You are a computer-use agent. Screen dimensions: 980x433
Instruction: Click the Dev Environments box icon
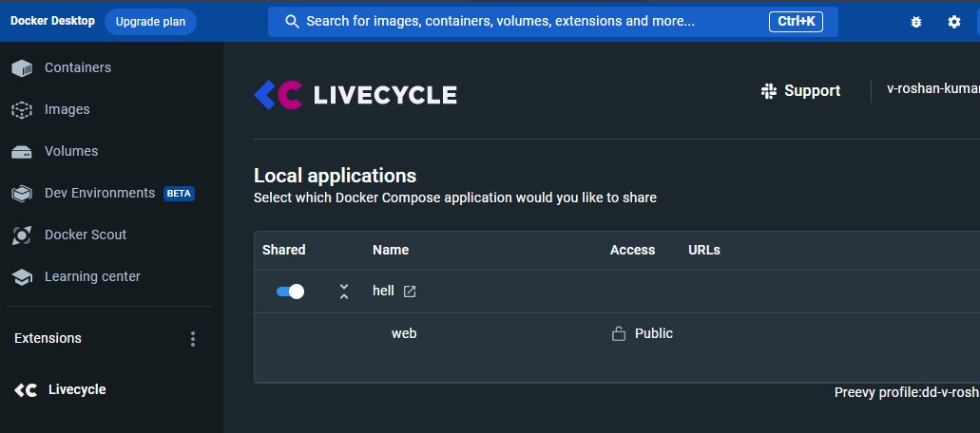(x=22, y=194)
